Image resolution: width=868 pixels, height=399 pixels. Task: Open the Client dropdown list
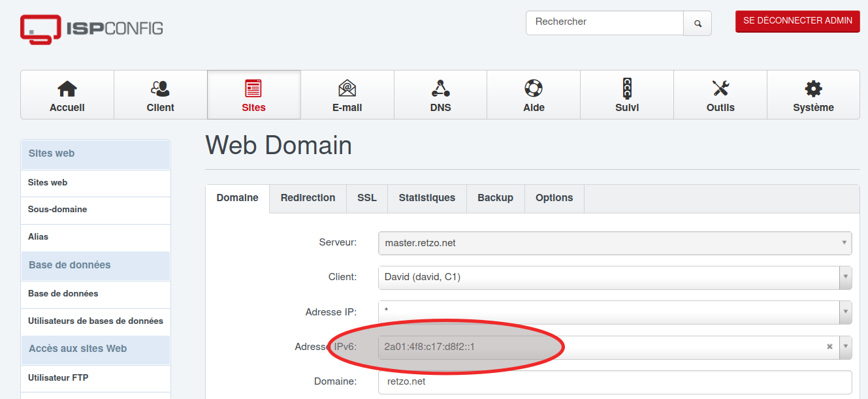846,277
